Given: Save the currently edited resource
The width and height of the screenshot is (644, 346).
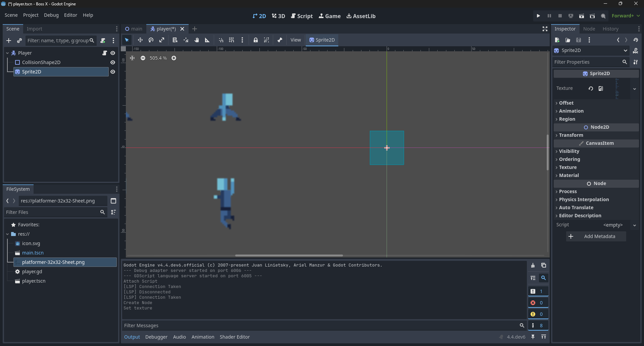Looking at the screenshot, I should (579, 40).
